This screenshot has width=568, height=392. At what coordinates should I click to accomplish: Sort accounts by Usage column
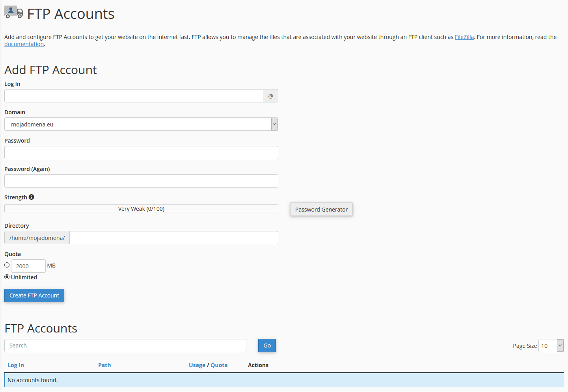[x=197, y=365]
